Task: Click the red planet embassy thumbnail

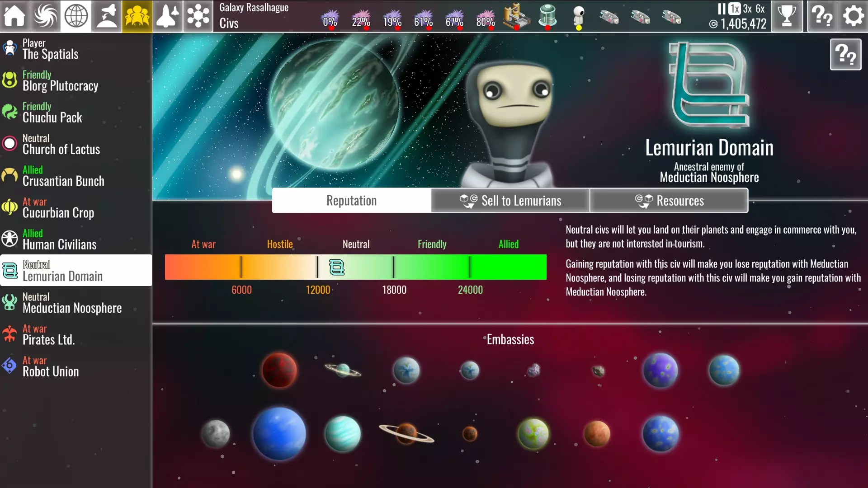Action: [x=279, y=371]
